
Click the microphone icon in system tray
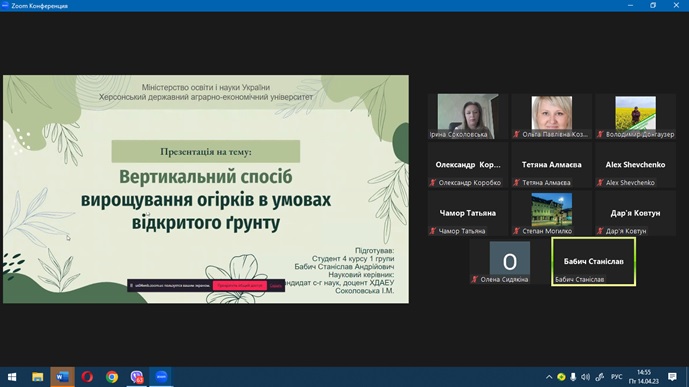coord(573,377)
